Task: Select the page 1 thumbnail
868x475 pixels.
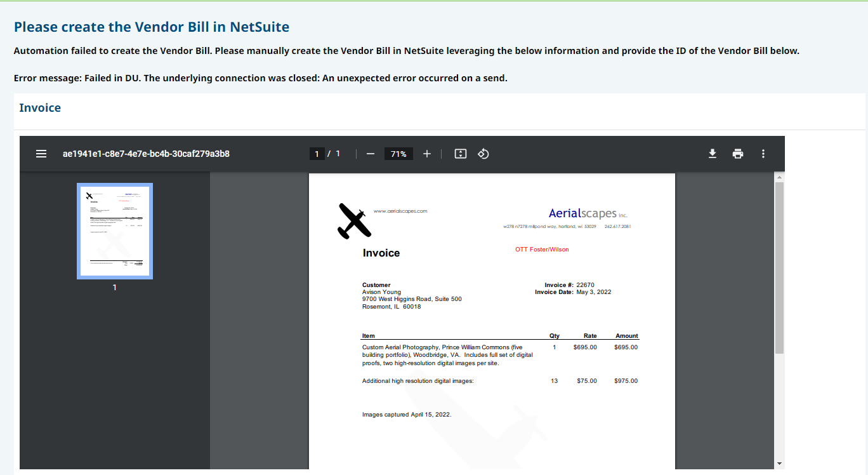Action: [115, 231]
